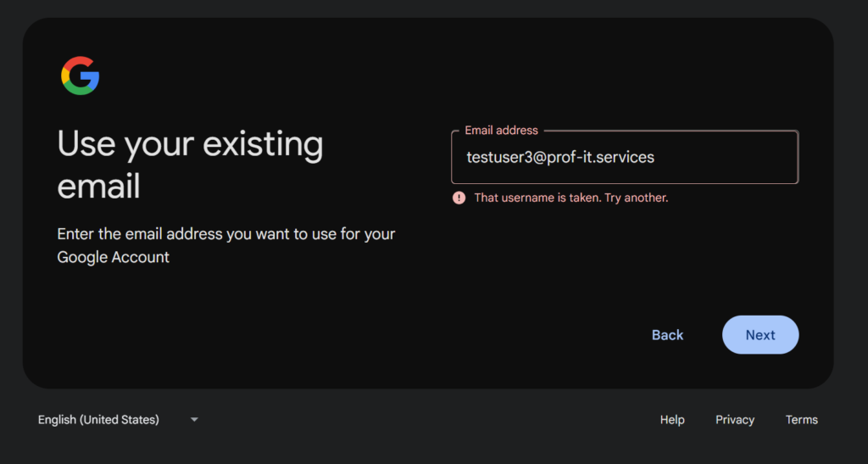Focus the Email address input field
This screenshot has height=464, width=868.
tap(624, 158)
